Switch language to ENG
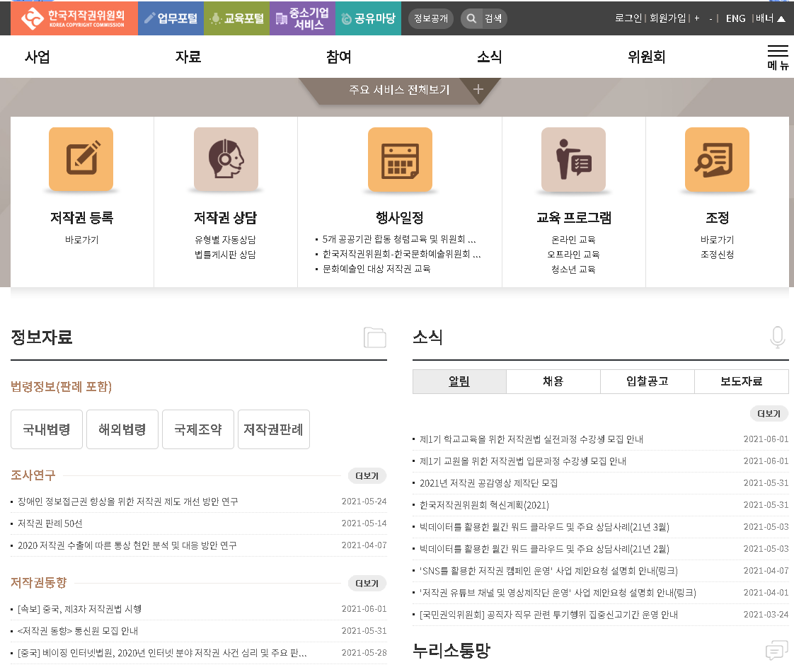Viewport: 794px width, 672px height. tap(735, 18)
